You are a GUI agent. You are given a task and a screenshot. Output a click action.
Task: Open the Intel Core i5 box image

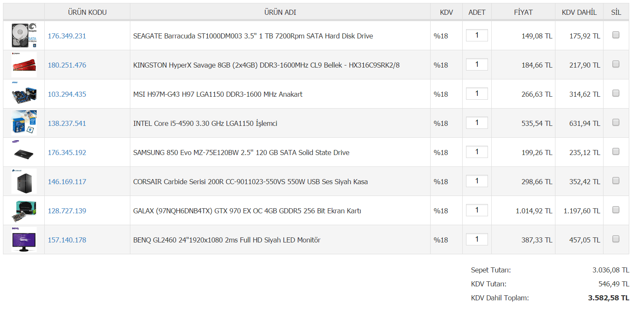[24, 123]
